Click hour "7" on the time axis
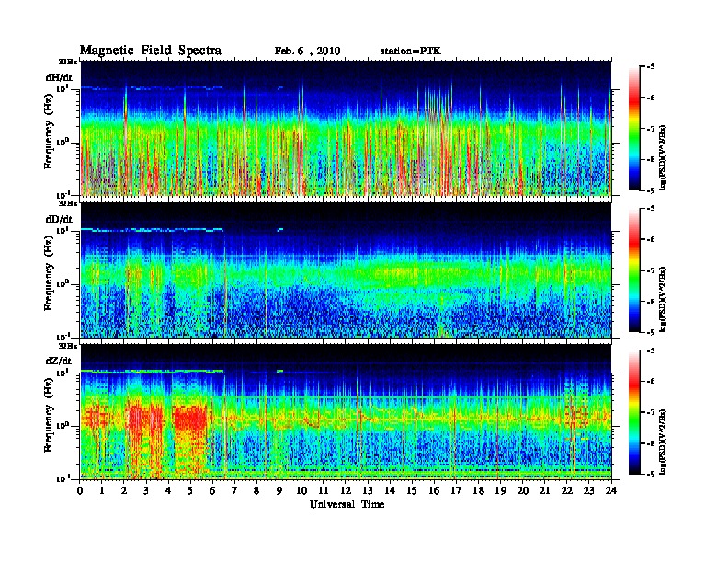Viewport: 728px width, 563px height. [235, 491]
